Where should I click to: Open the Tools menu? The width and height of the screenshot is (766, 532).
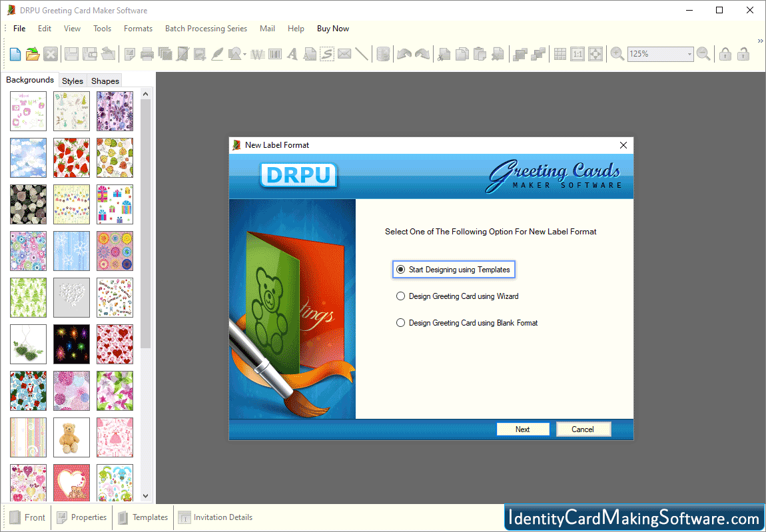pyautogui.click(x=102, y=29)
